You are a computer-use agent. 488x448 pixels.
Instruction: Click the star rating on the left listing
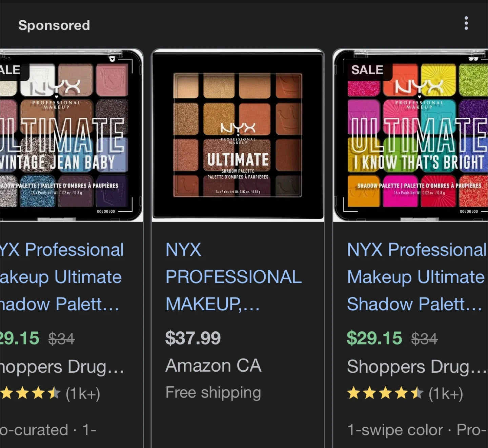coord(30,393)
